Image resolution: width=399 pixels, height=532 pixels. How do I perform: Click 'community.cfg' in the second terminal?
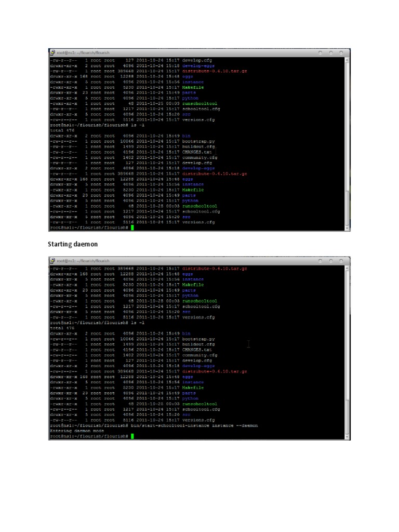coord(200,355)
